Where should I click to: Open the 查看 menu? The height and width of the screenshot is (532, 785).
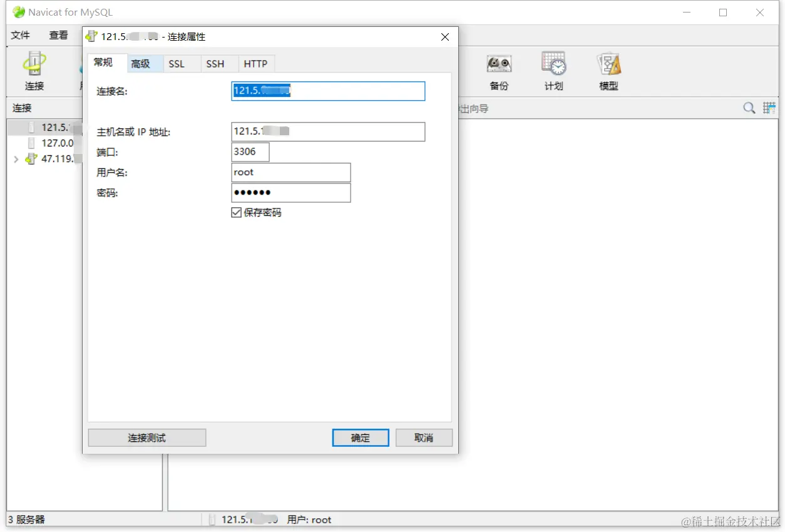click(59, 35)
